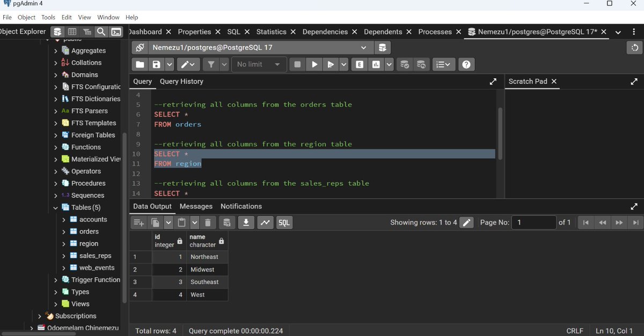Open paste options dropdown arrow
Image resolution: width=644 pixels, height=336 pixels.
click(194, 222)
